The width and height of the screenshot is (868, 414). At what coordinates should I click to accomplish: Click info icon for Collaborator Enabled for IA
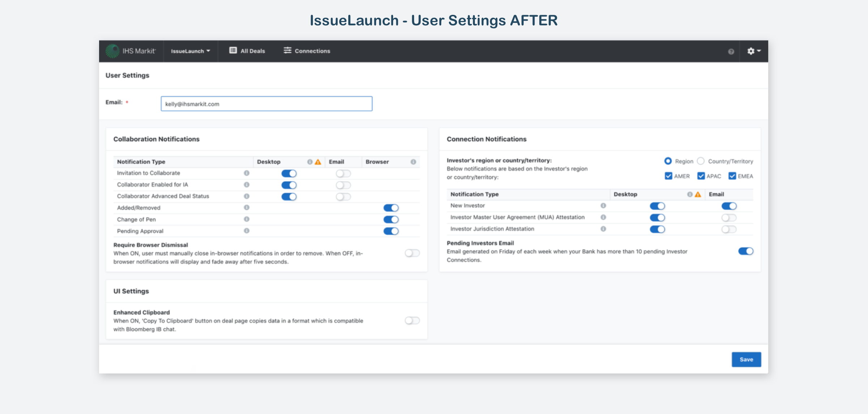tap(247, 185)
